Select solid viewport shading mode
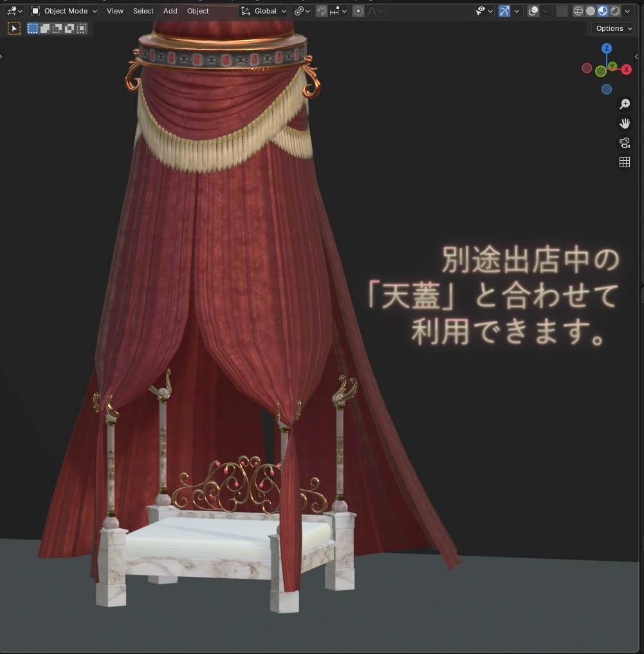 point(590,11)
